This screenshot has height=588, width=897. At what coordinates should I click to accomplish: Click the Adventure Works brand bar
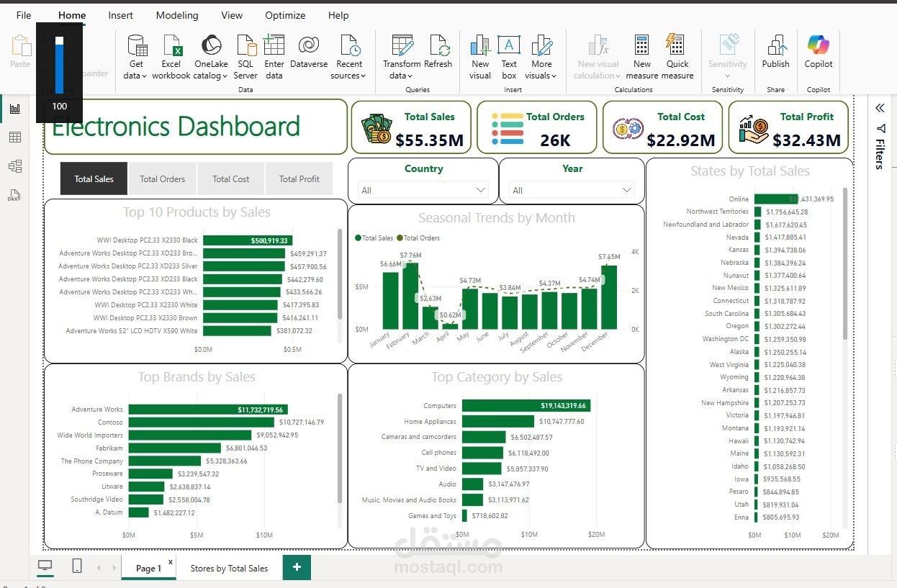click(209, 410)
